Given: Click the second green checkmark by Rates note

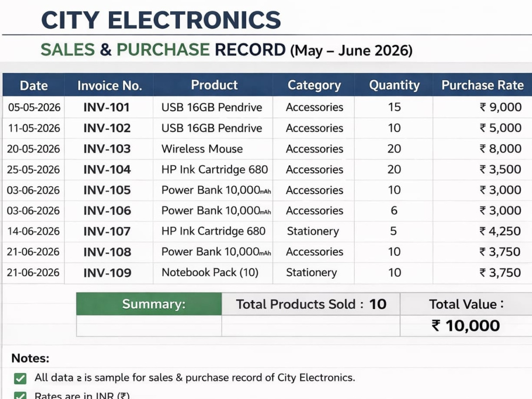Looking at the screenshot, I should tap(20, 396).
